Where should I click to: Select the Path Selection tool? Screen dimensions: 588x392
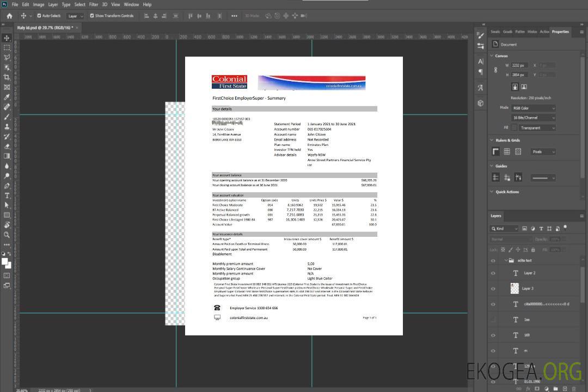click(x=7, y=205)
